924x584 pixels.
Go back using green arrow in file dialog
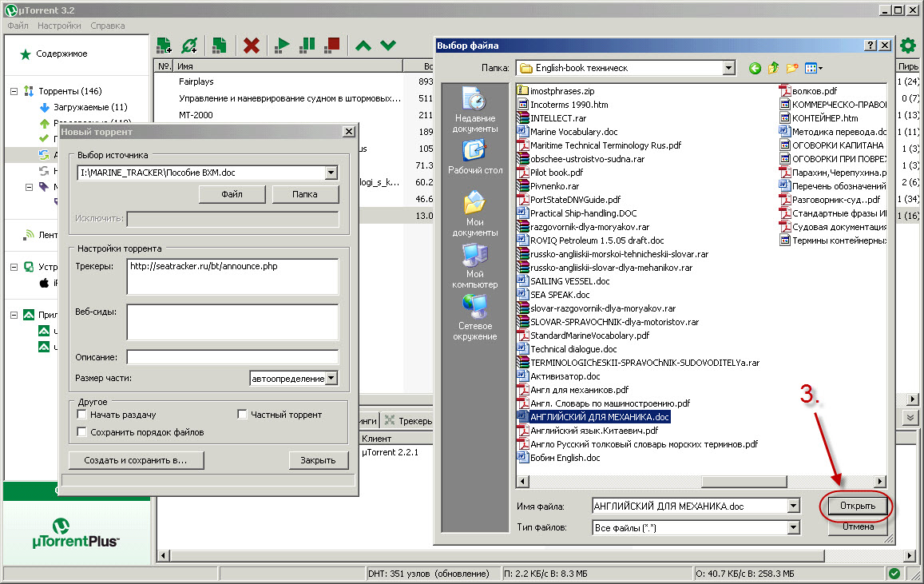point(755,69)
